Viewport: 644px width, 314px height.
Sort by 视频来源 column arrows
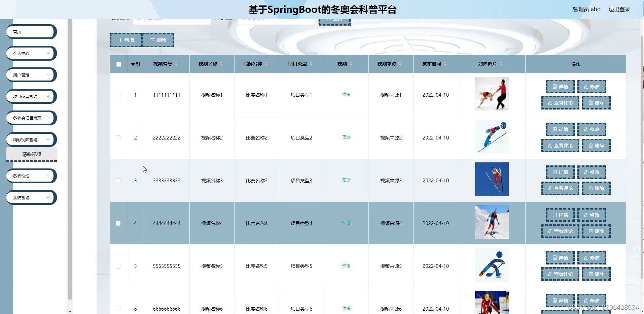click(x=400, y=64)
